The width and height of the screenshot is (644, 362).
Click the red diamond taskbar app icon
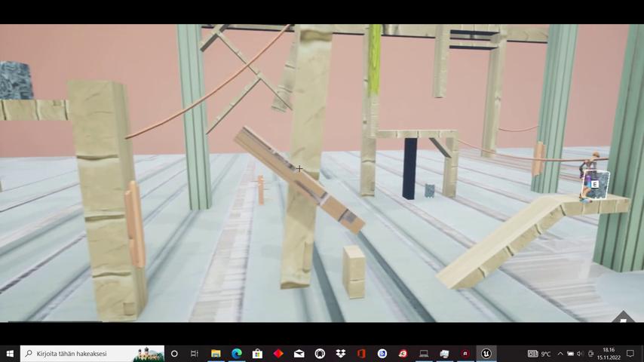(278, 353)
